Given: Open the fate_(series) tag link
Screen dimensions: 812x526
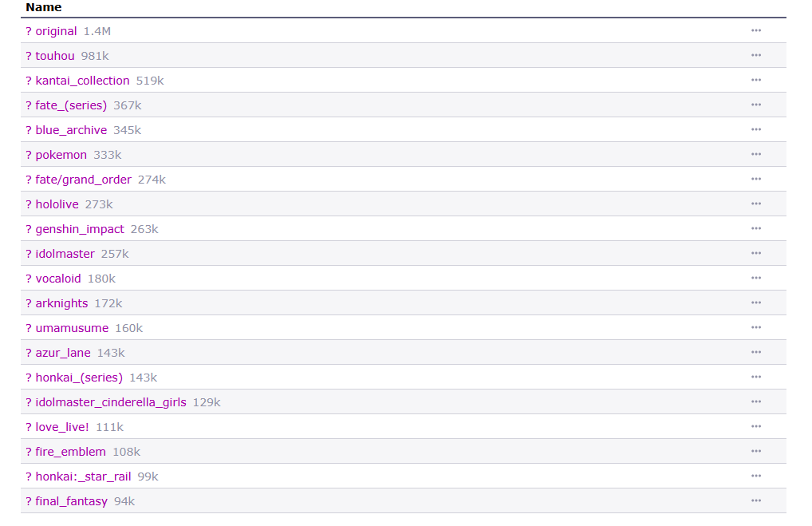Looking at the screenshot, I should (x=71, y=105).
